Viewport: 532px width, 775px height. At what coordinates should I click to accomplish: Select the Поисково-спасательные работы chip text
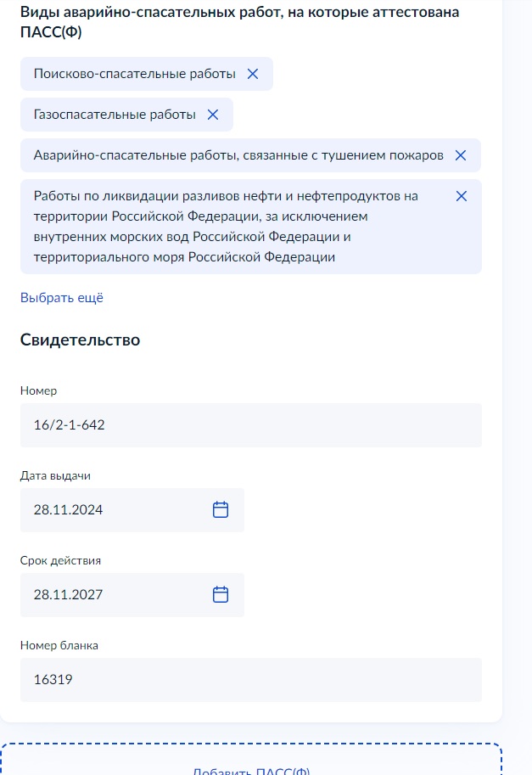(x=134, y=74)
